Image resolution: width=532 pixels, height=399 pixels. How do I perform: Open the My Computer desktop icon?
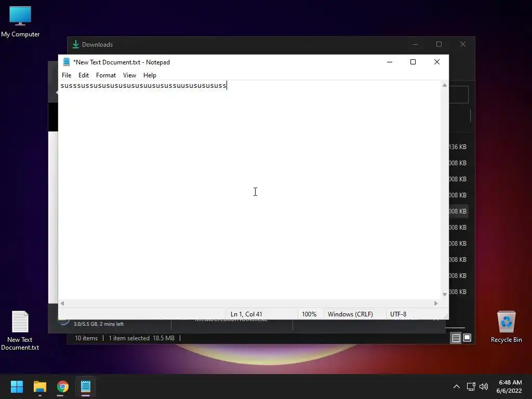pos(20,21)
